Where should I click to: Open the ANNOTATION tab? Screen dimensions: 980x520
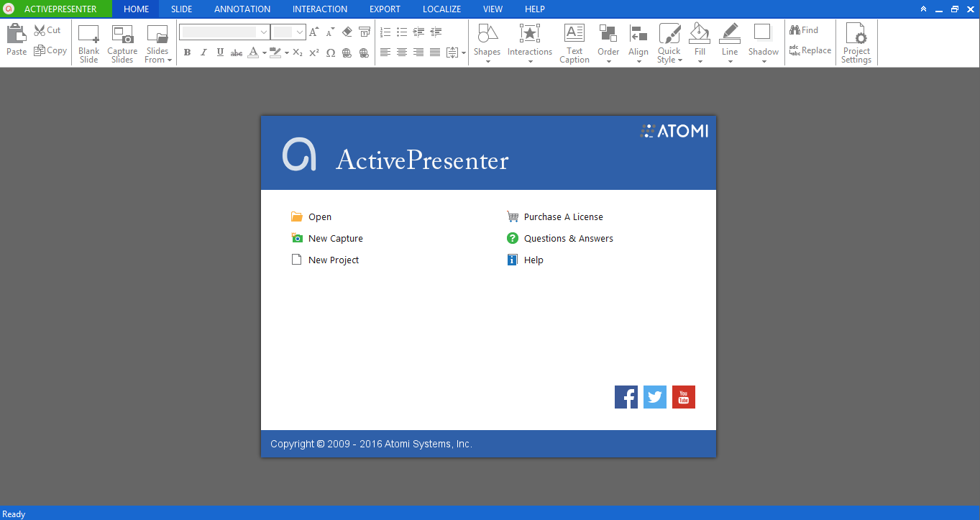242,9
